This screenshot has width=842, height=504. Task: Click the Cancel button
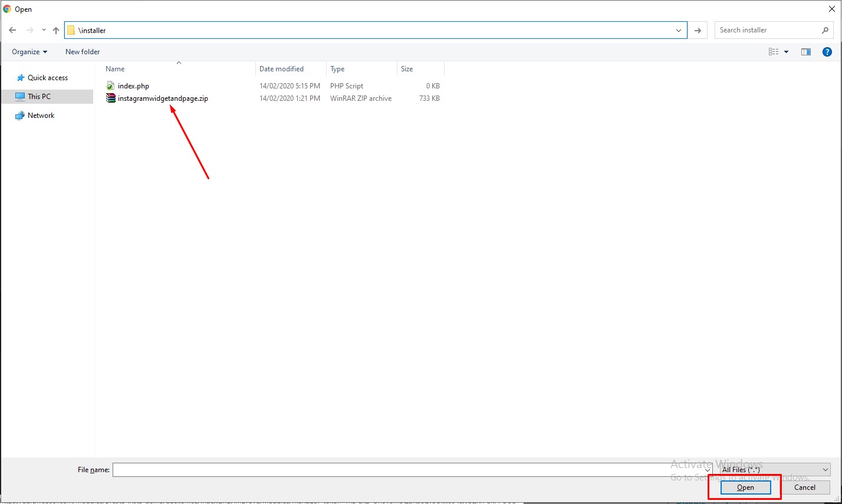pyautogui.click(x=804, y=487)
